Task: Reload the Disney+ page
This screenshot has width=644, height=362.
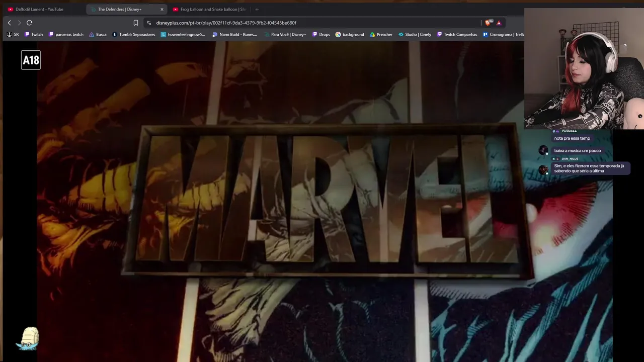Action: (30, 23)
